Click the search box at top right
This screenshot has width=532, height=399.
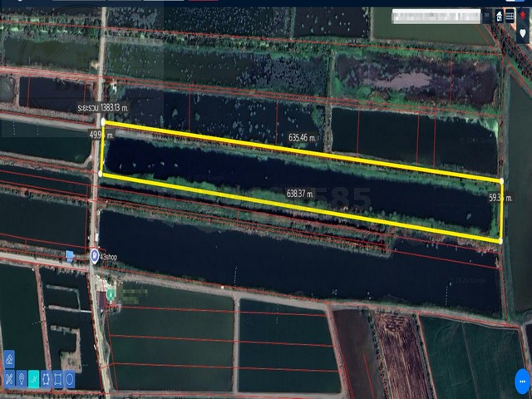click(x=435, y=16)
